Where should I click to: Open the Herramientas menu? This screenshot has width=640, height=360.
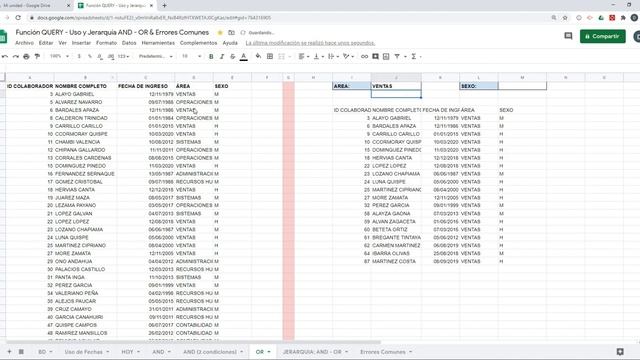pyautogui.click(x=158, y=43)
